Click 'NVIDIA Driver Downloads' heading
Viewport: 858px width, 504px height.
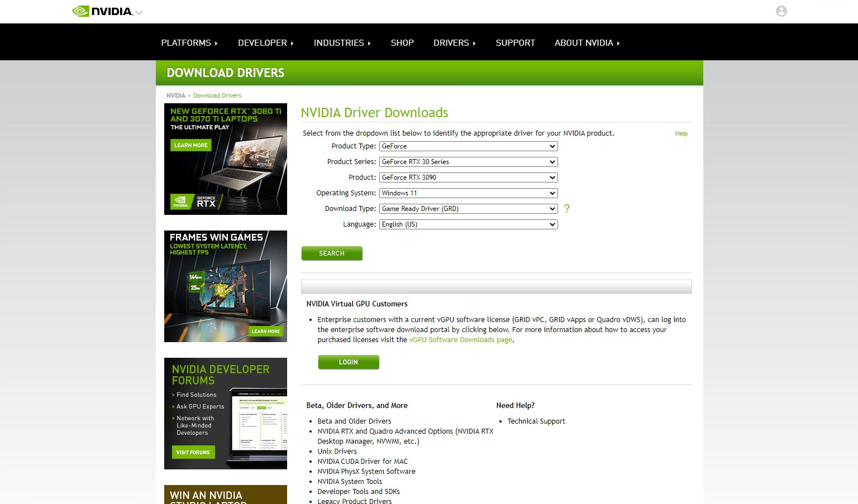coord(374,113)
